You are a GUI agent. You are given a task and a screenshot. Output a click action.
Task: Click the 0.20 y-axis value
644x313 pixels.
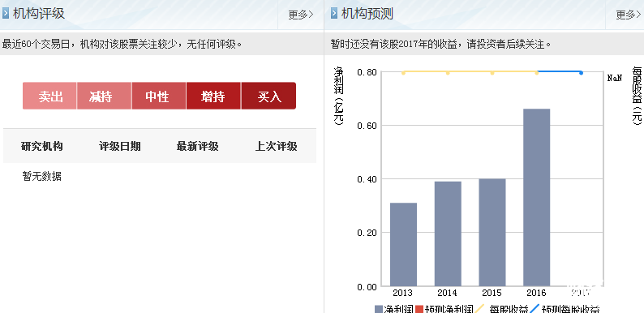[367, 233]
